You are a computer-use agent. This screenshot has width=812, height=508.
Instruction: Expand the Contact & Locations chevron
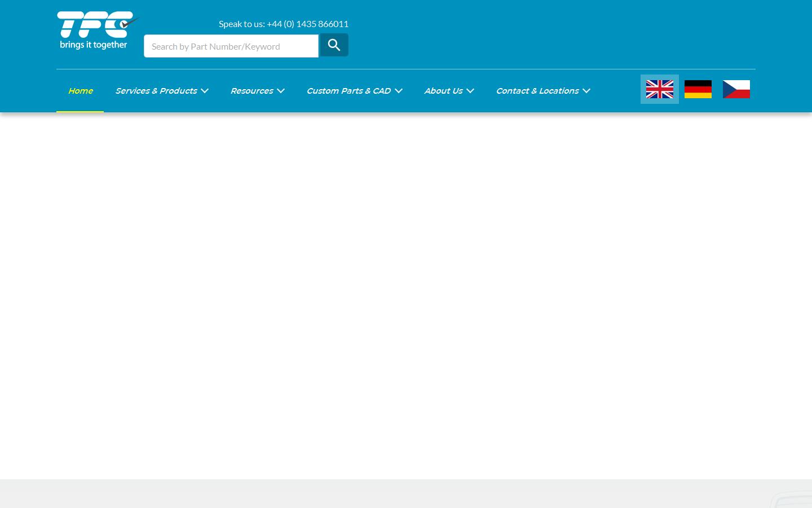(586, 91)
